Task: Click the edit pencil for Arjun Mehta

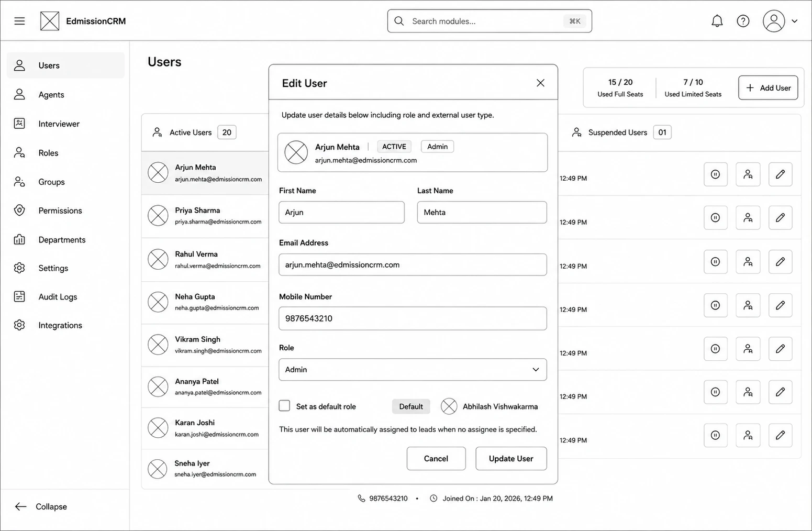Action: pyautogui.click(x=780, y=174)
